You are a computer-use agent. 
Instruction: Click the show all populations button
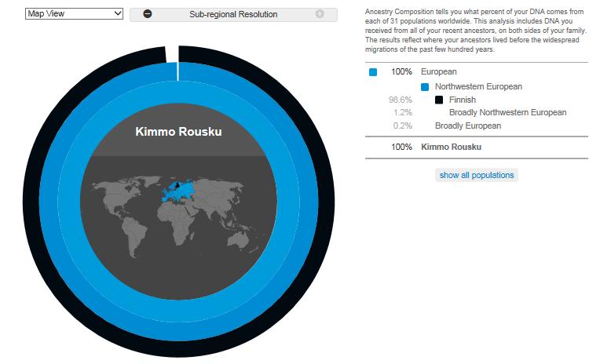pyautogui.click(x=477, y=175)
